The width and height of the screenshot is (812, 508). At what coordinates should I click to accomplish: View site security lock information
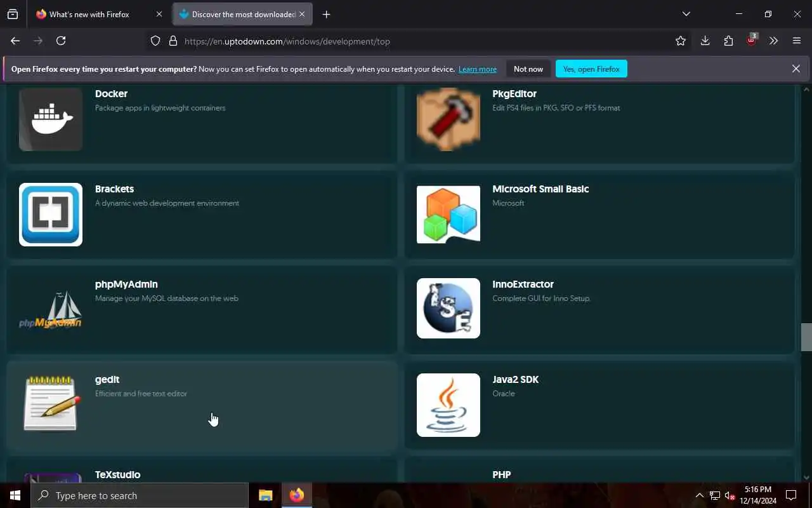click(x=173, y=41)
